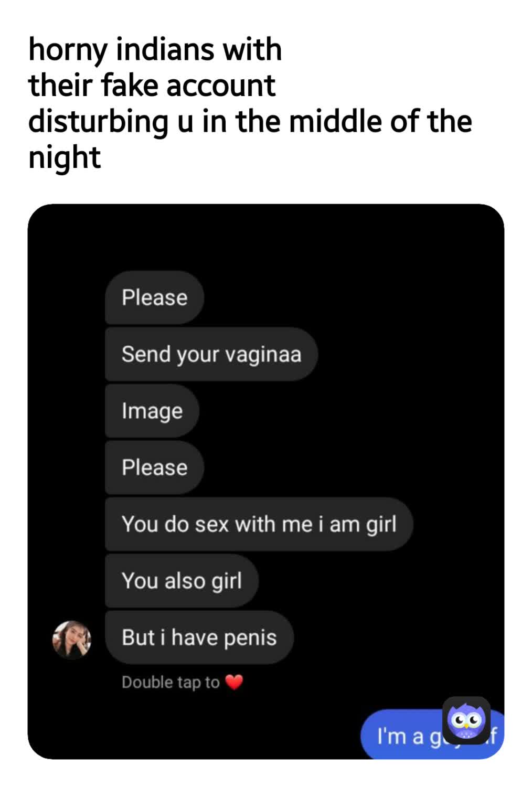Click the word "Double" in the tap hint

click(141, 682)
